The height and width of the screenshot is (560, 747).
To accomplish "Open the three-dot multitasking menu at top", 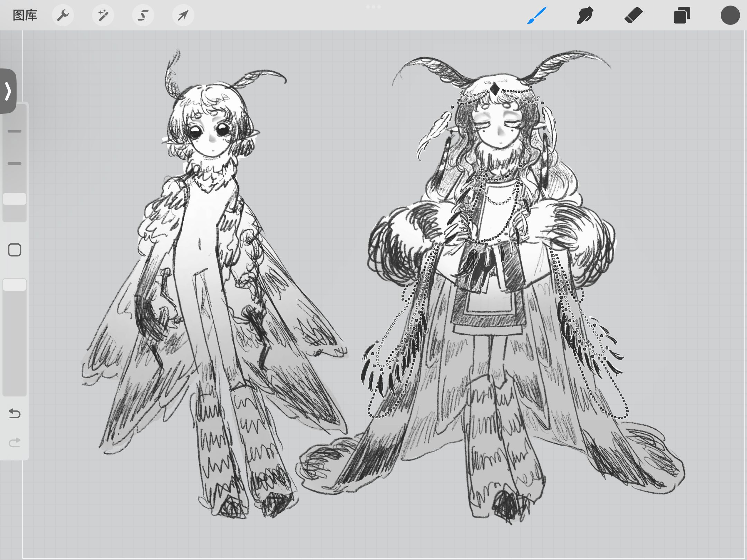I will click(x=373, y=7).
